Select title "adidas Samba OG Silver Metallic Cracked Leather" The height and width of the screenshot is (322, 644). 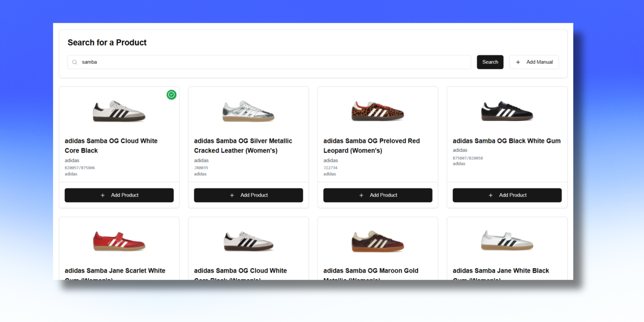click(x=243, y=146)
